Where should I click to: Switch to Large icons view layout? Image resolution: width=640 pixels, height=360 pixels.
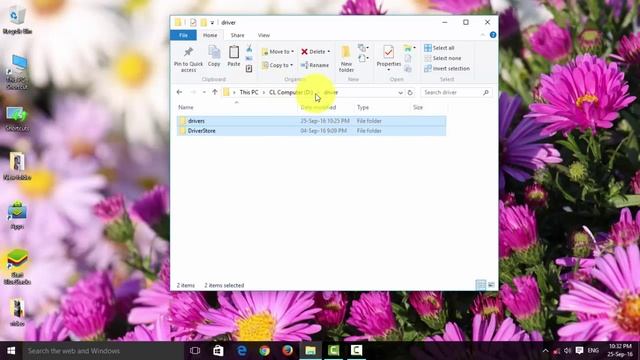tap(491, 285)
